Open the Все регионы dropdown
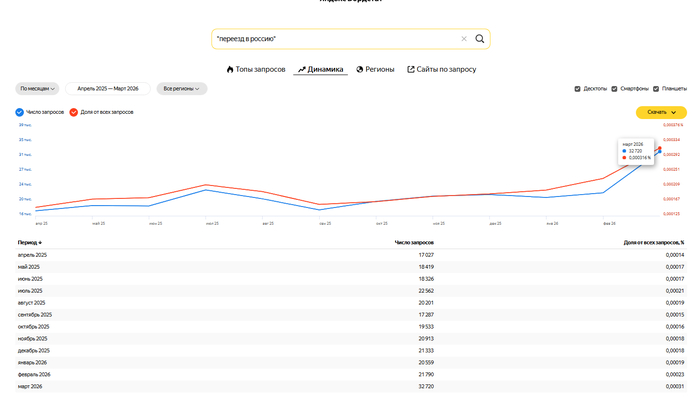Viewport: 700px width, 404px height. point(182,89)
